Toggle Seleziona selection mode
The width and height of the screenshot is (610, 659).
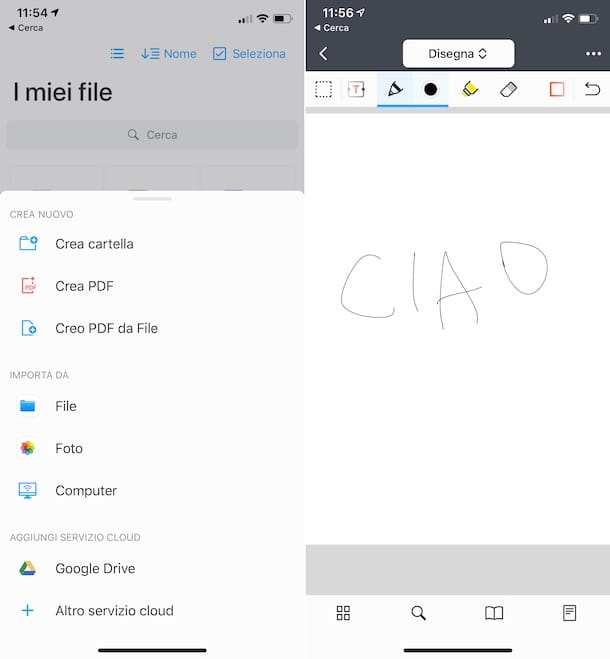click(249, 54)
